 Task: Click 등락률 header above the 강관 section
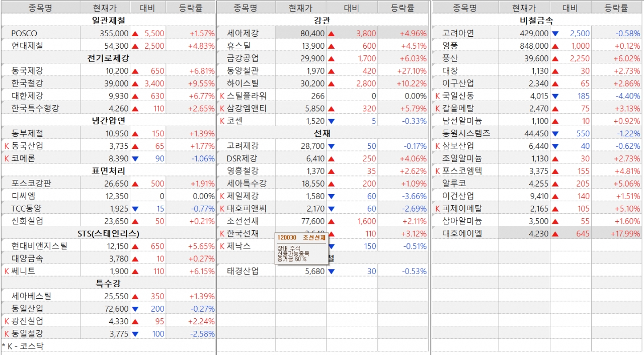click(x=403, y=8)
